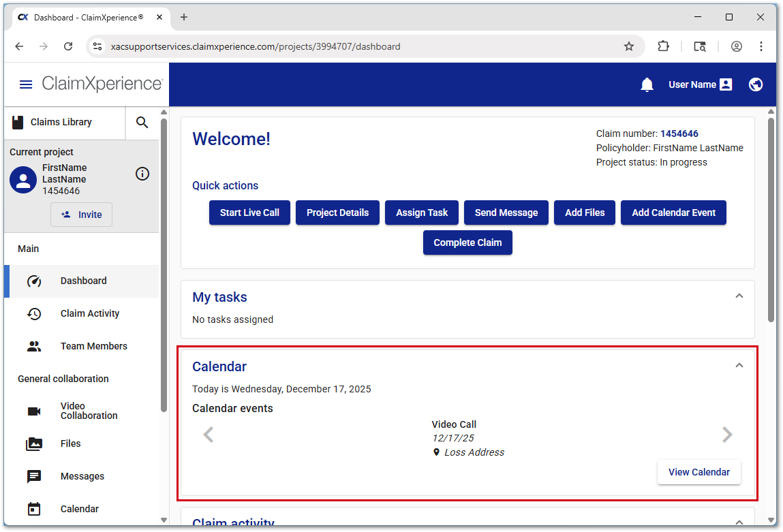Click the project info icon
Image resolution: width=783 pixels, height=532 pixels.
pos(142,174)
